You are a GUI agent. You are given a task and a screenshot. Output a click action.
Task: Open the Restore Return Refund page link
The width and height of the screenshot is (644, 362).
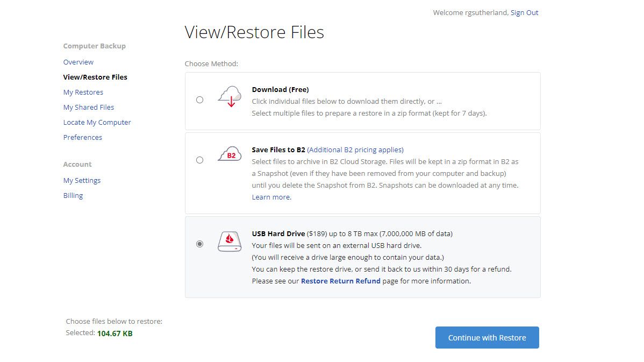[x=340, y=281]
